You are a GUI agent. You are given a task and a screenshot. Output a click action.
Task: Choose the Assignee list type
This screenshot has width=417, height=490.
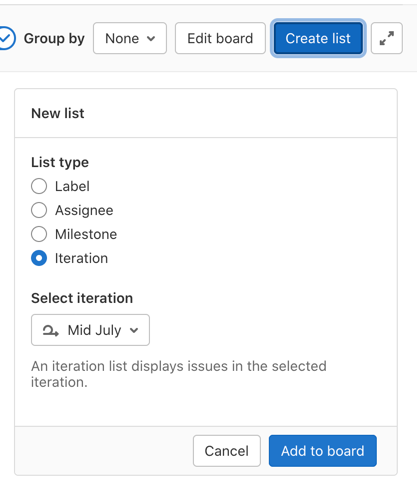point(39,210)
